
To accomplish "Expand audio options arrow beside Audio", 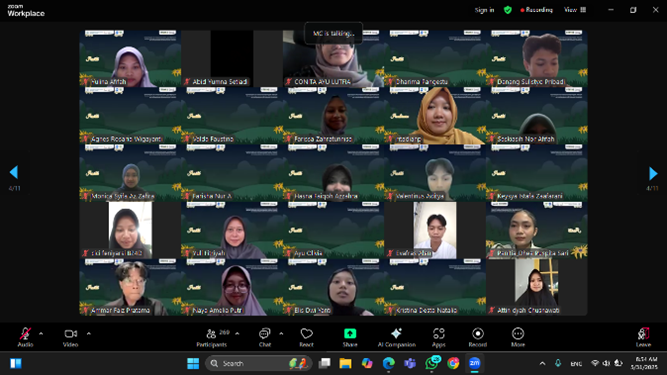I will [x=41, y=334].
